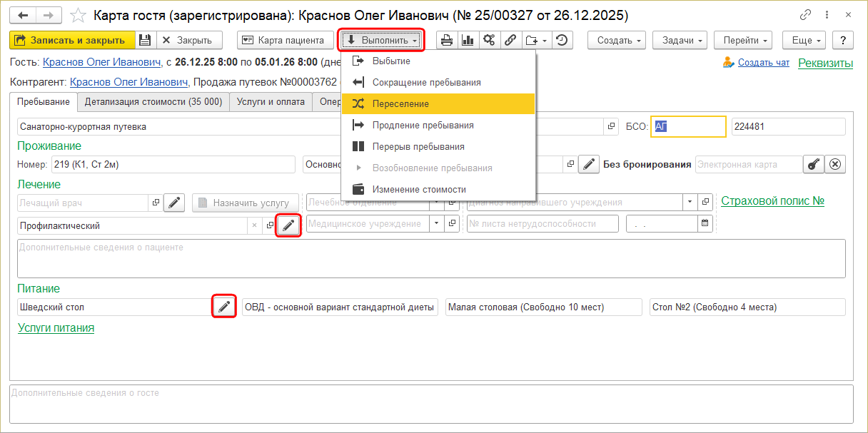Viewport: 868px width, 433px height.
Task: Add this card to favorites (star)
Action: click(79, 15)
